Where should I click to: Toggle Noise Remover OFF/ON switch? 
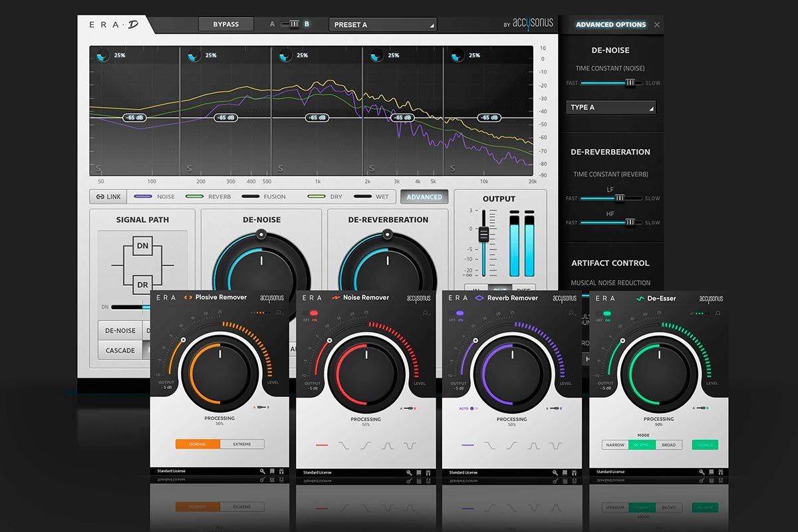311,313
